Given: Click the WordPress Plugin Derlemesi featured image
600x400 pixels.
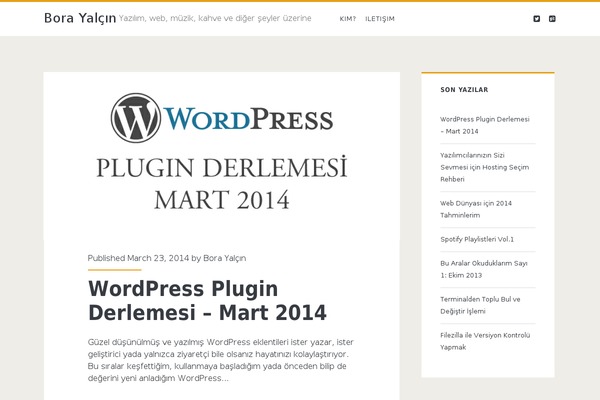Looking at the screenshot, I should point(222,155).
